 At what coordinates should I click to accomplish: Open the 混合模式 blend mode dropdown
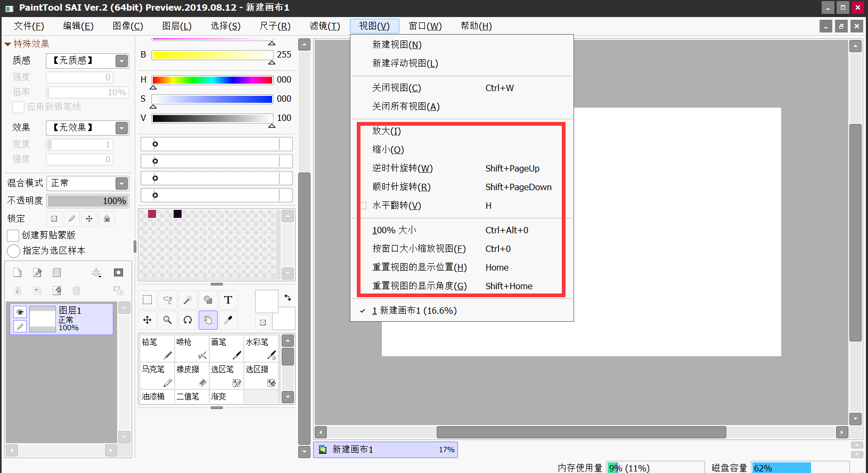[x=122, y=183]
